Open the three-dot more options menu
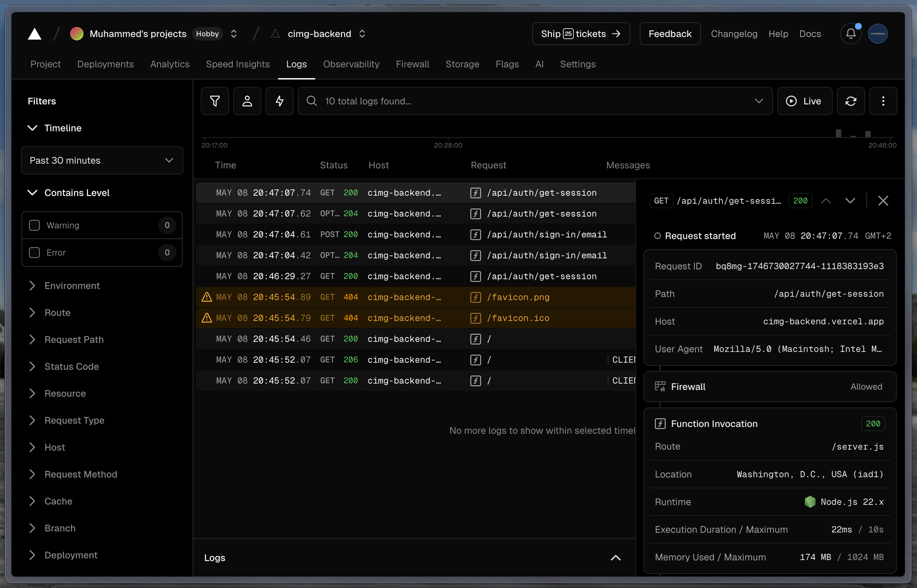 [883, 101]
